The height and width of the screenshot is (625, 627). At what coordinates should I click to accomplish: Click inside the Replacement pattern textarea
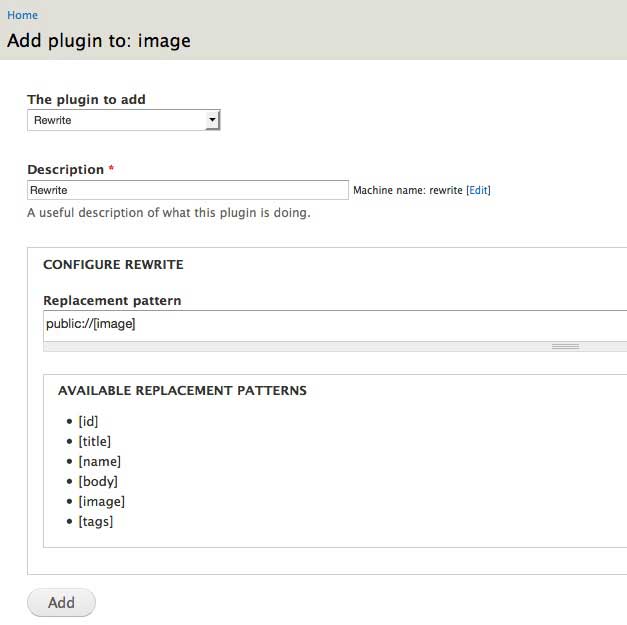click(335, 325)
